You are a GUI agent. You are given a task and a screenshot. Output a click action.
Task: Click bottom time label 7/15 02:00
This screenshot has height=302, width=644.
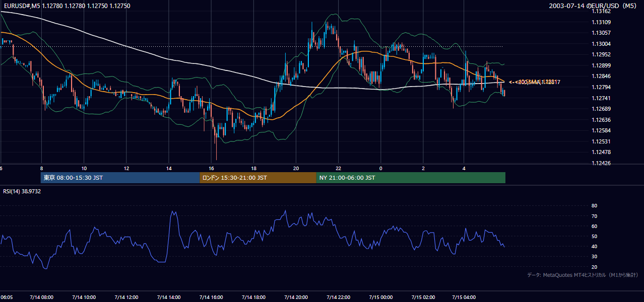click(x=423, y=297)
